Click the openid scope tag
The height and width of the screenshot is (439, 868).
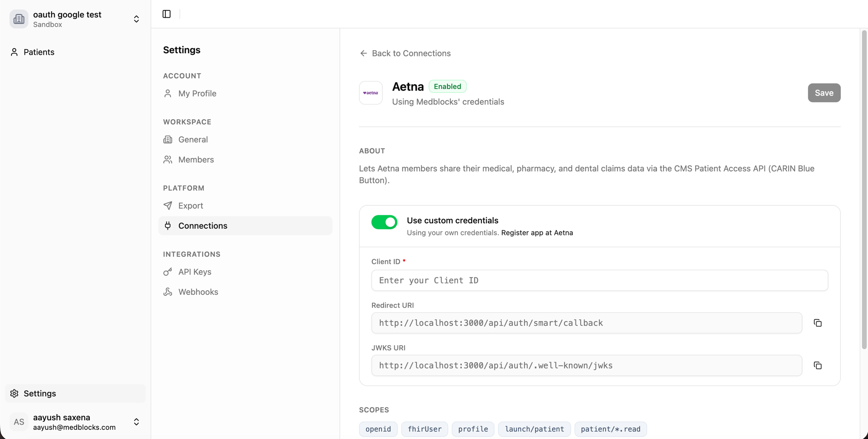point(378,429)
